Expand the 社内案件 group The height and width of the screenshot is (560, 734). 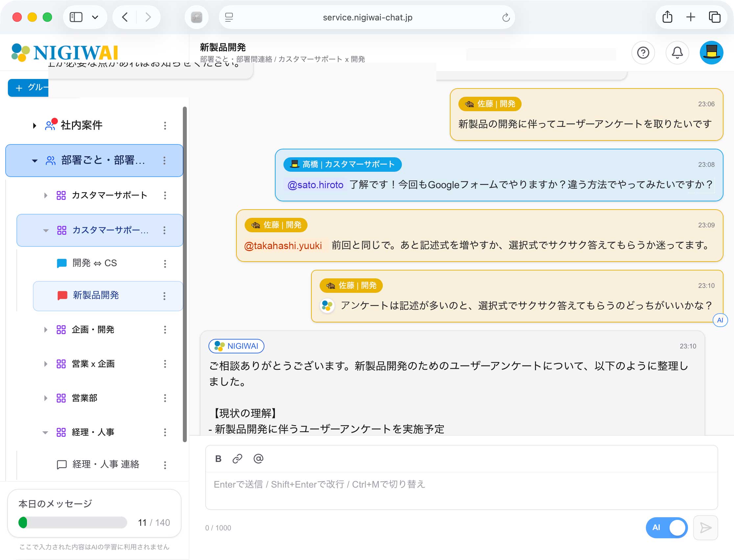coord(34,125)
